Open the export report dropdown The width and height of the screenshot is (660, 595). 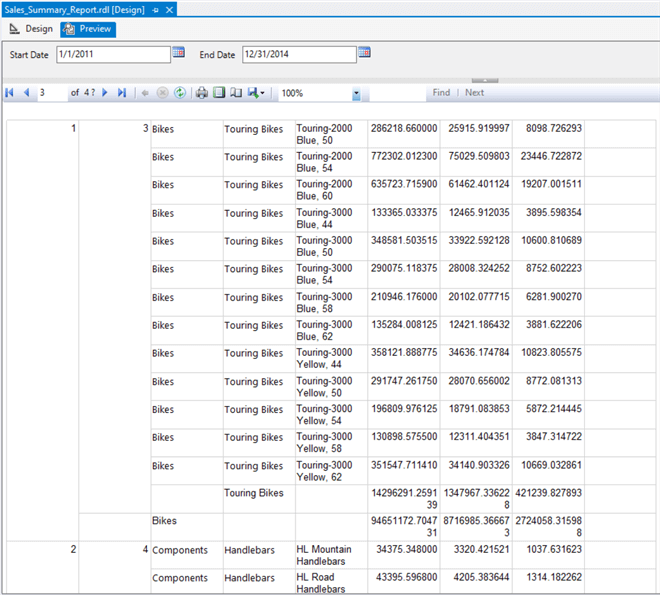(x=256, y=93)
